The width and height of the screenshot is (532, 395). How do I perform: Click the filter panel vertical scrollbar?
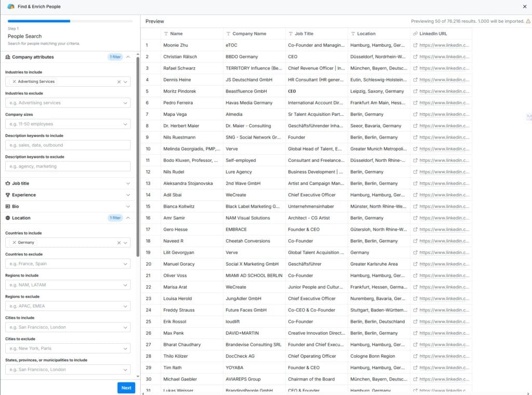(x=138, y=157)
